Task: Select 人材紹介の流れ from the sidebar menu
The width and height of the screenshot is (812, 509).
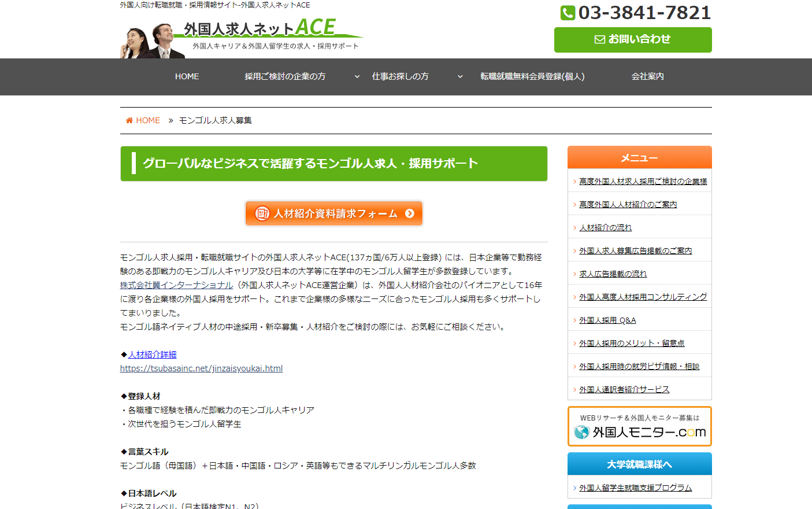Action: click(605, 227)
